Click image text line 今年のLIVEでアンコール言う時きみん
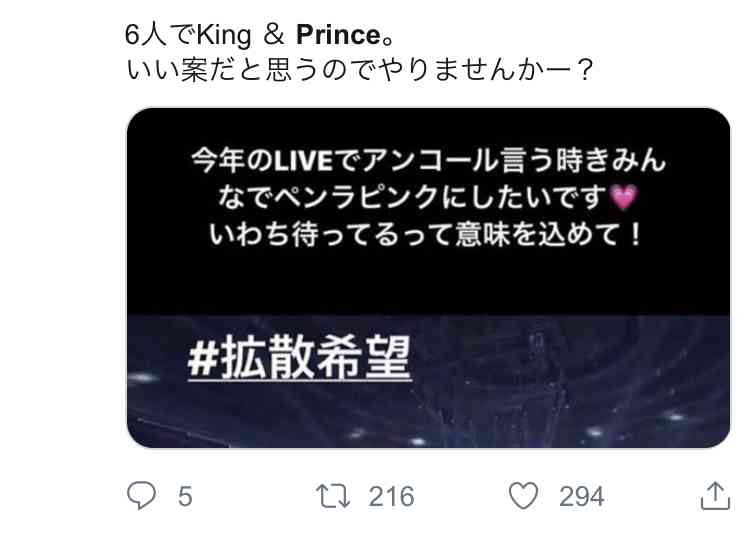 428,160
